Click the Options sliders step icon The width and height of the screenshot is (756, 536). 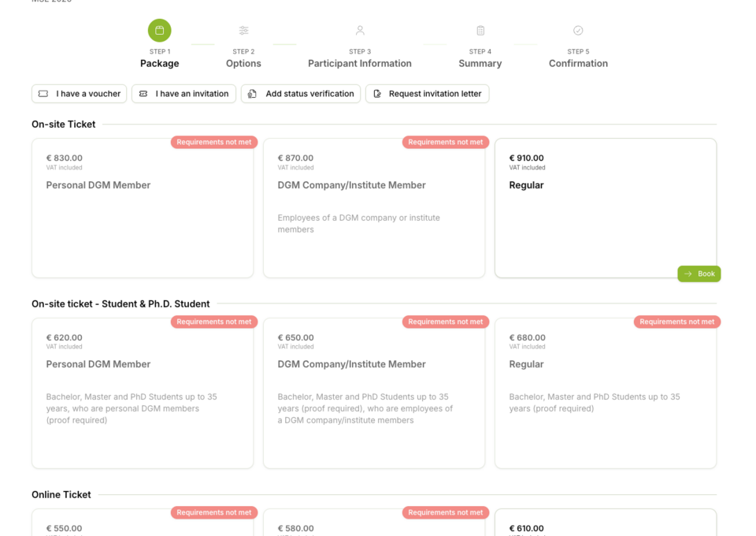(x=243, y=31)
